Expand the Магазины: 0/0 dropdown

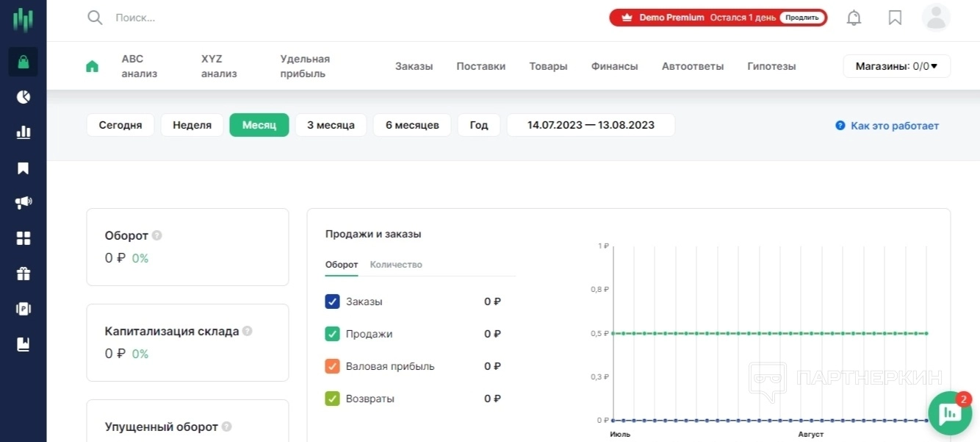[896, 66]
